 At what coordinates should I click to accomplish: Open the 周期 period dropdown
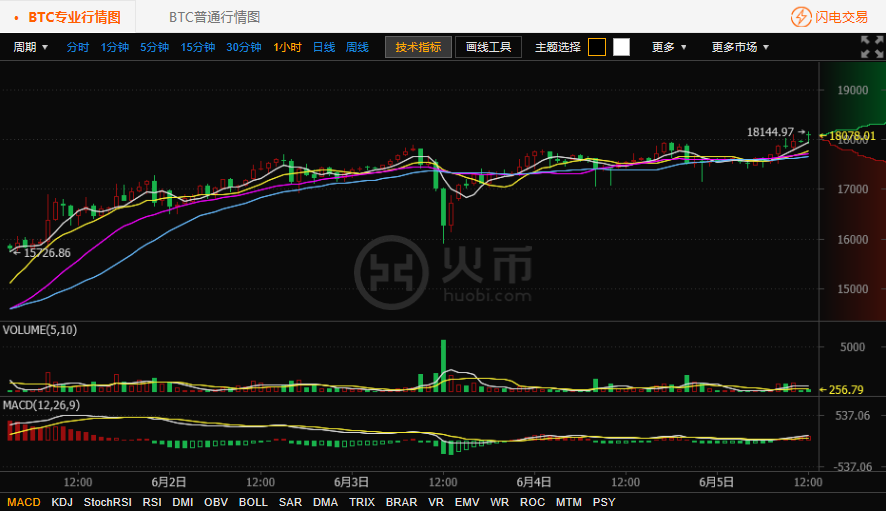click(x=30, y=47)
